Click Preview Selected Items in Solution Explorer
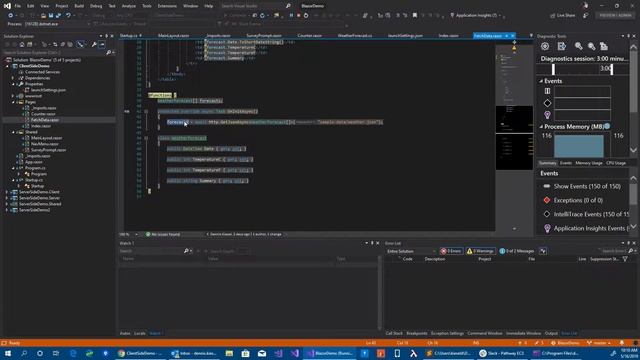The height and width of the screenshot is (360, 640). pyautogui.click(x=102, y=44)
